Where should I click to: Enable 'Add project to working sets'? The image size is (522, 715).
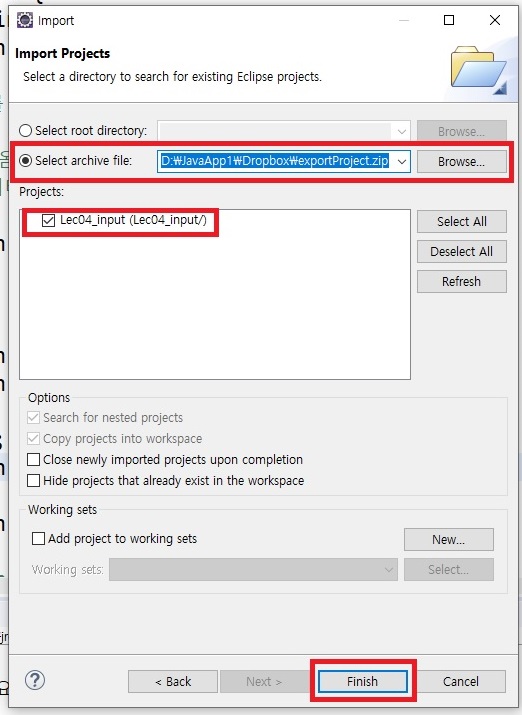tap(38, 539)
